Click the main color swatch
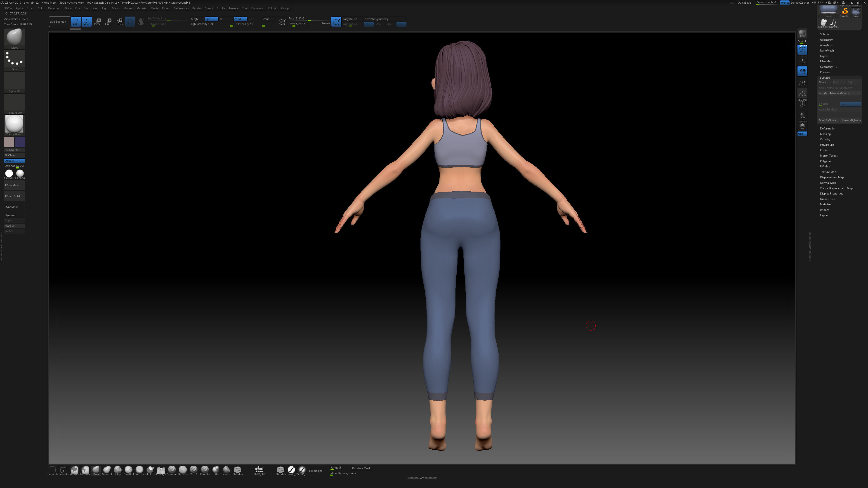 point(9,142)
